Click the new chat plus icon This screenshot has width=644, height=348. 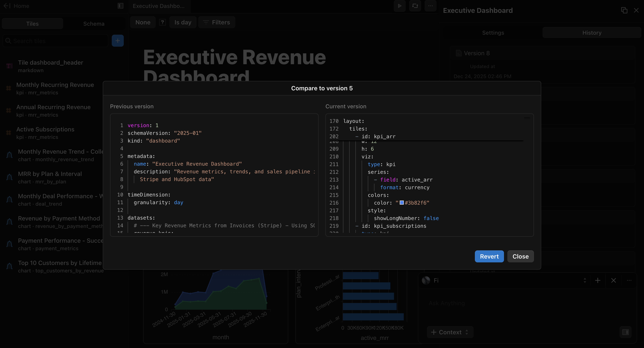pyautogui.click(x=598, y=280)
